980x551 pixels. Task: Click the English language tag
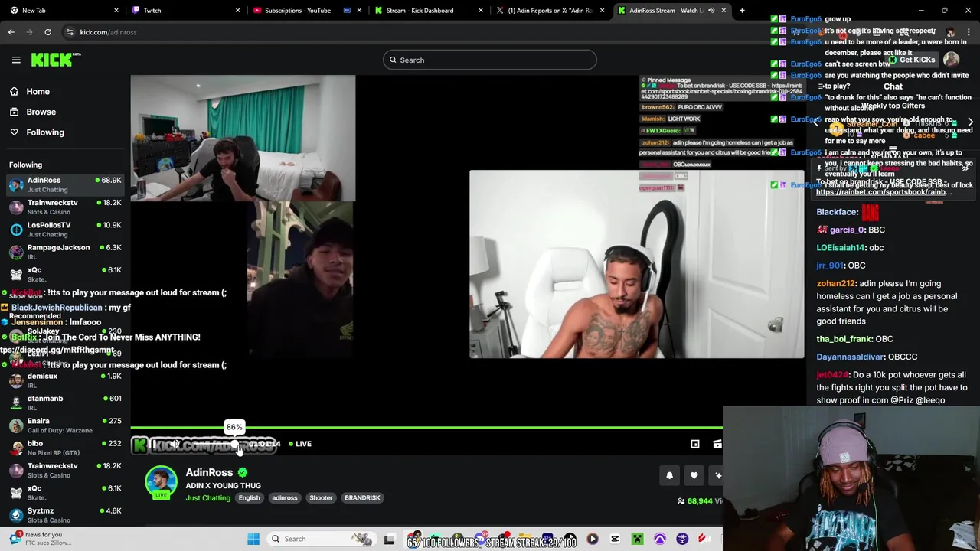click(x=249, y=498)
